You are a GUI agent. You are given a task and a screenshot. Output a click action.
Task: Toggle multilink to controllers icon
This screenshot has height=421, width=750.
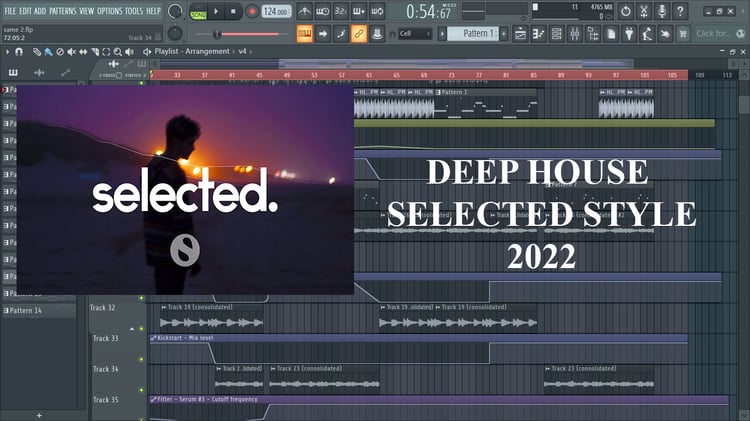click(359, 34)
